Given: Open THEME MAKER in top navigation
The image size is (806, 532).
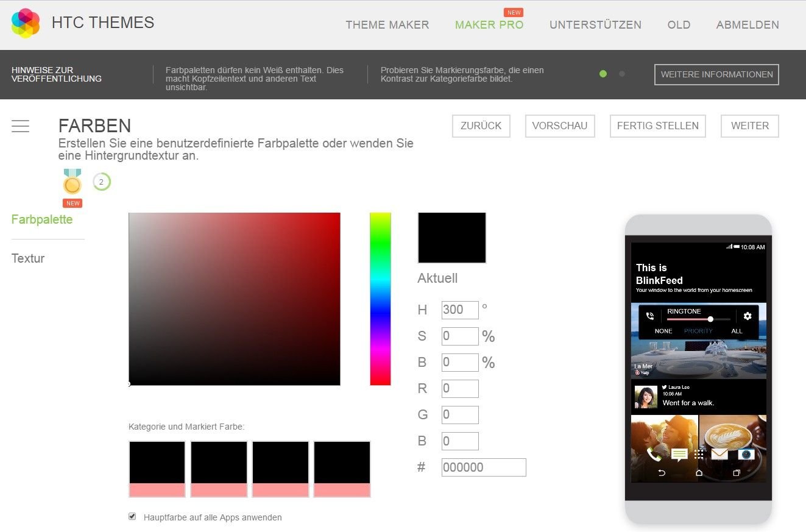Looking at the screenshot, I should pyautogui.click(x=387, y=25).
